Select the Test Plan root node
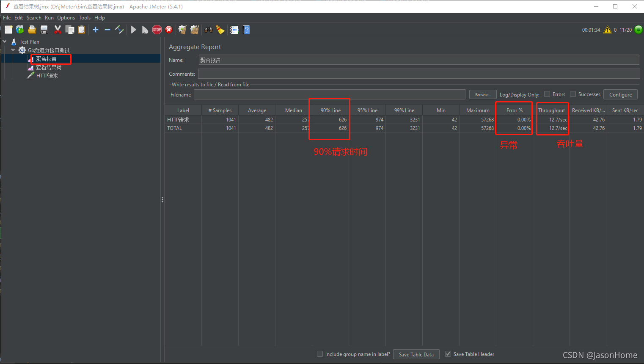Viewport: 644px width, 364px height. (29, 41)
